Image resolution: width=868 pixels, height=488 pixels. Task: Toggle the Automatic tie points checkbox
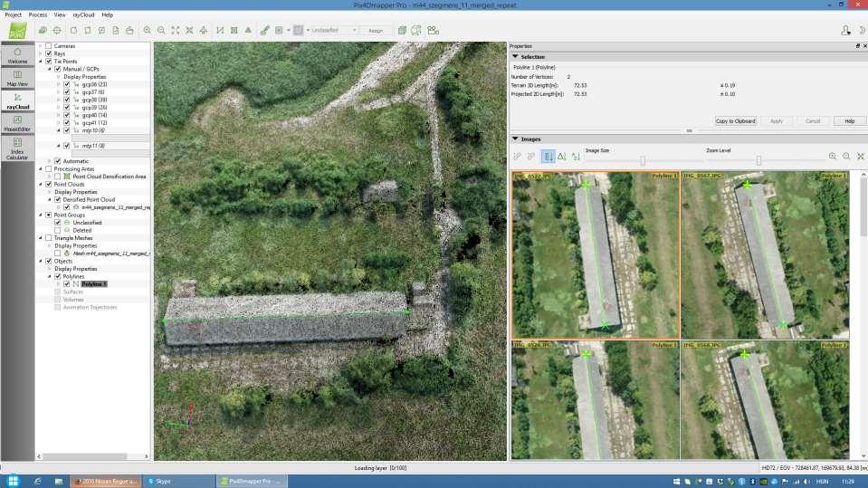[58, 161]
